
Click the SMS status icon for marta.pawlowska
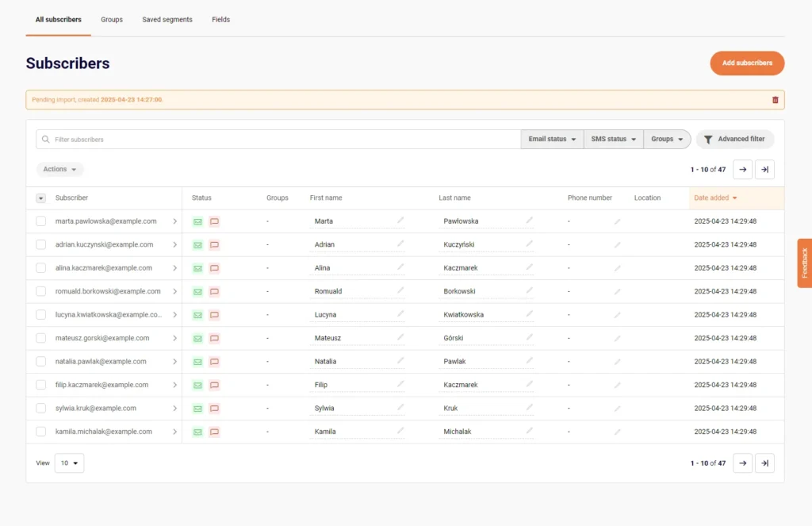(x=214, y=222)
